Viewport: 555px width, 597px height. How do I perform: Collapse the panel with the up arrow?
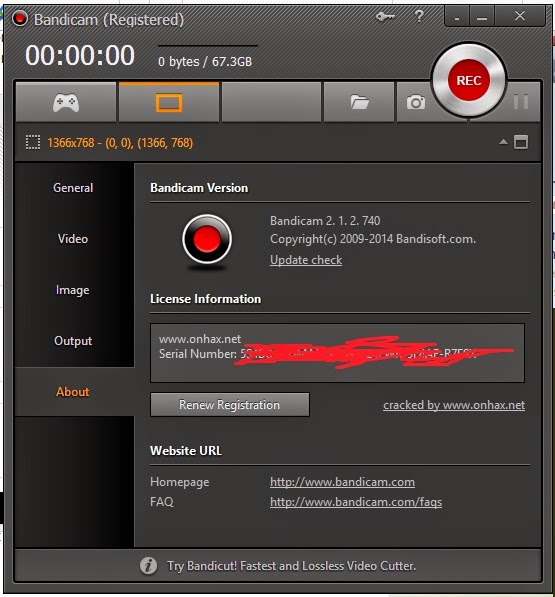coord(503,142)
